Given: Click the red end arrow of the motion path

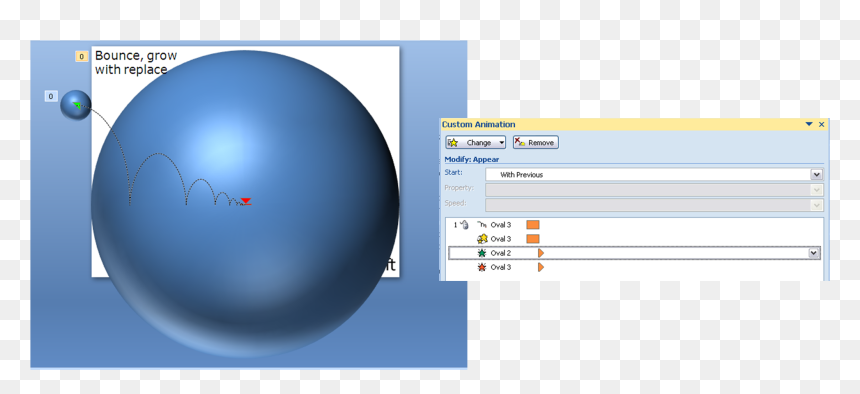Looking at the screenshot, I should click(246, 201).
